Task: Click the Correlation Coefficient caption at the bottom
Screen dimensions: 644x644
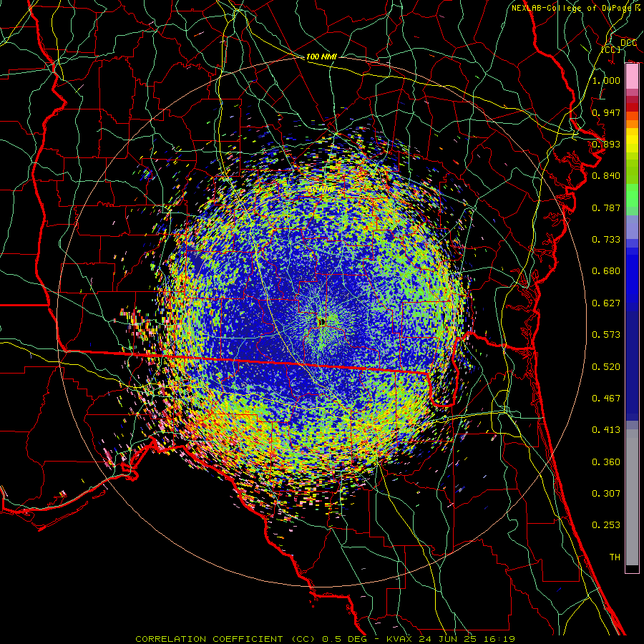Action: [x=325, y=639]
